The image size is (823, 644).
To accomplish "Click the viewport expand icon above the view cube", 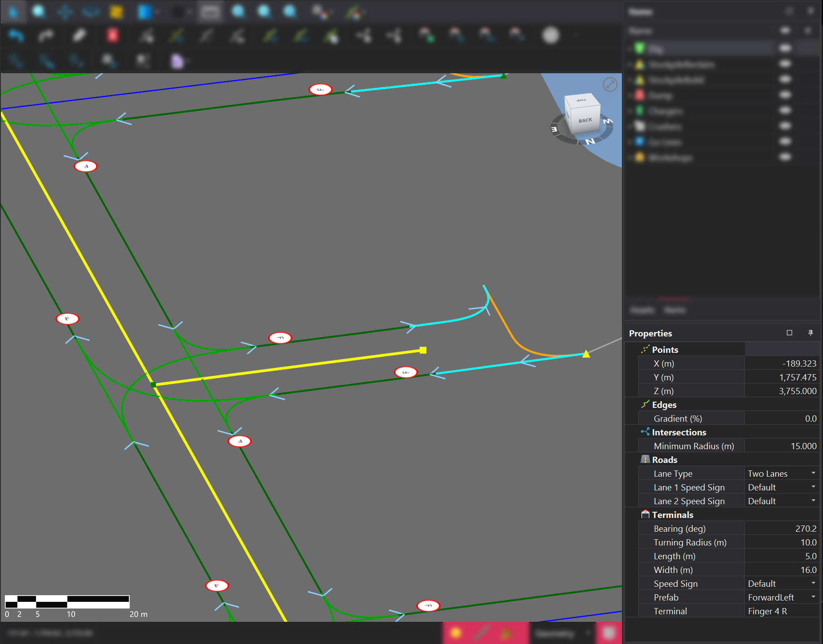I will click(610, 84).
